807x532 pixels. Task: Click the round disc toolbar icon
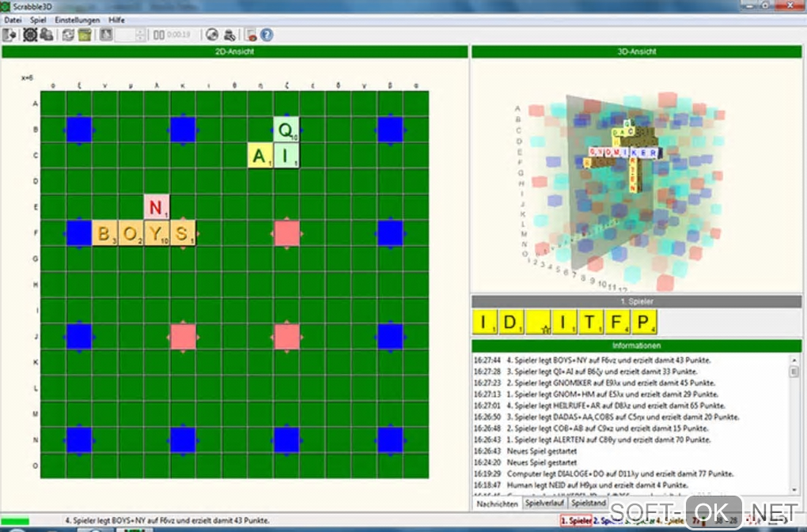(212, 35)
